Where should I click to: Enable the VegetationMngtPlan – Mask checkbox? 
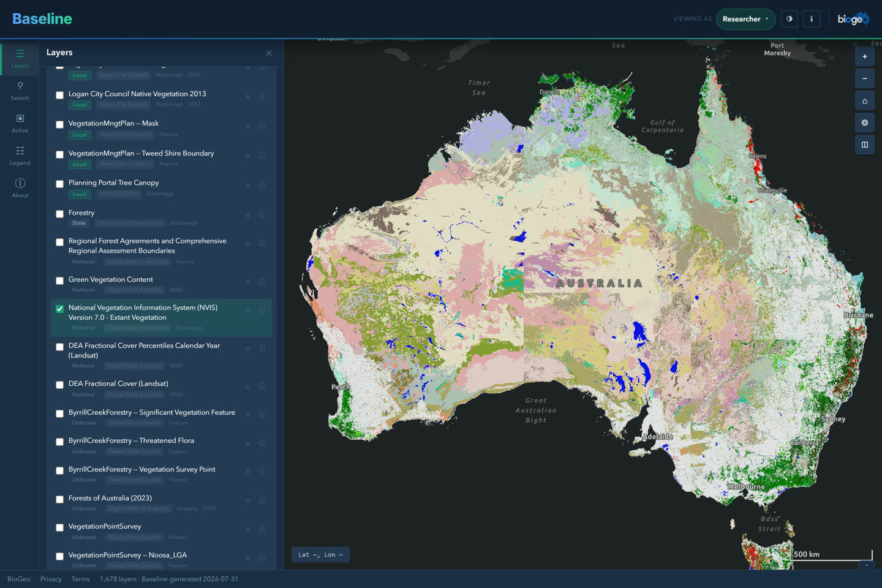point(59,124)
